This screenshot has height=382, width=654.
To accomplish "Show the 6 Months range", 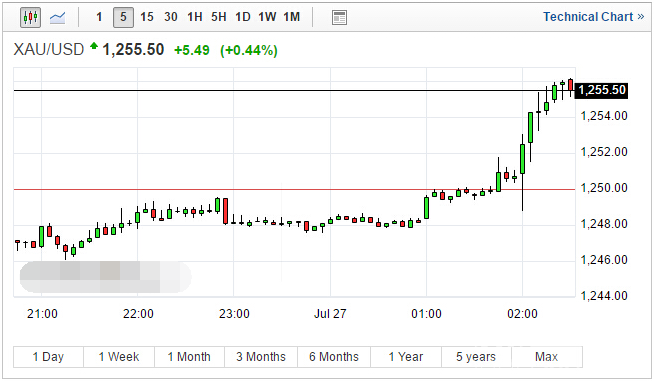I will point(334,357).
